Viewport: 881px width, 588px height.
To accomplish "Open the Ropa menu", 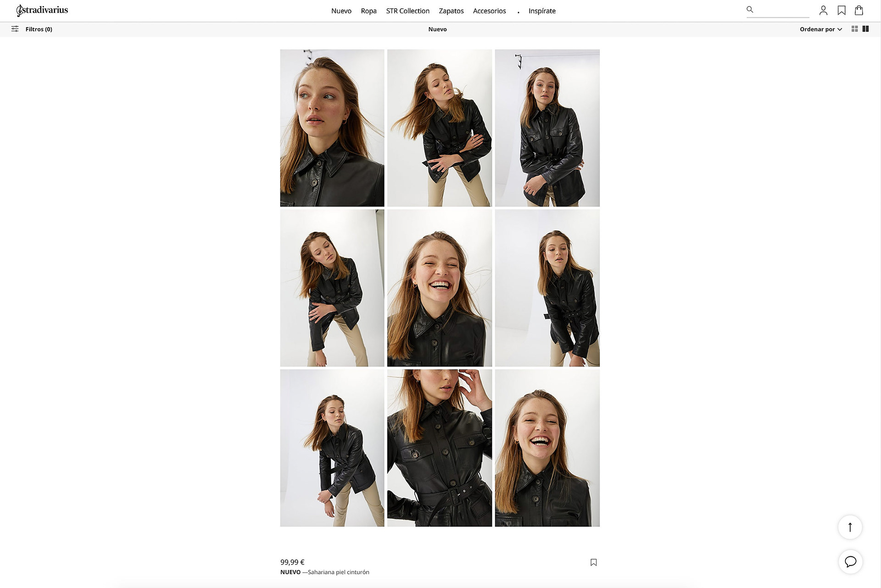I will (x=368, y=11).
